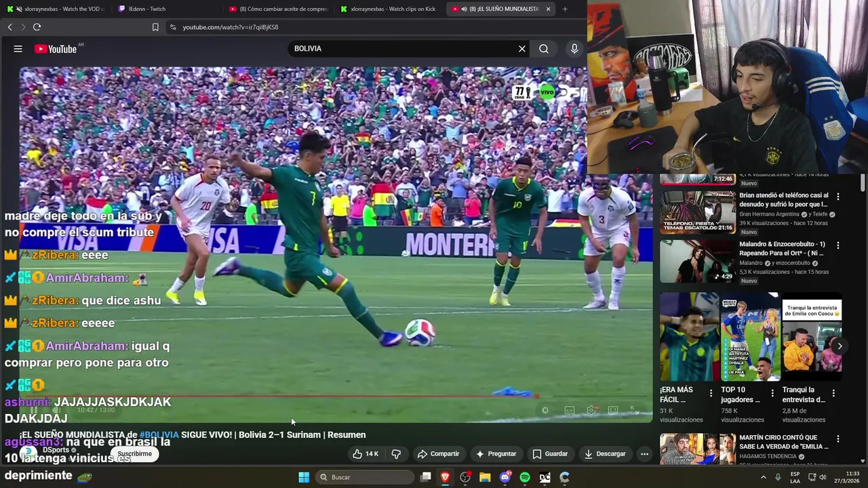Image resolution: width=868 pixels, height=488 pixels.
Task: Open new browser tab with plus
Action: [x=565, y=9]
